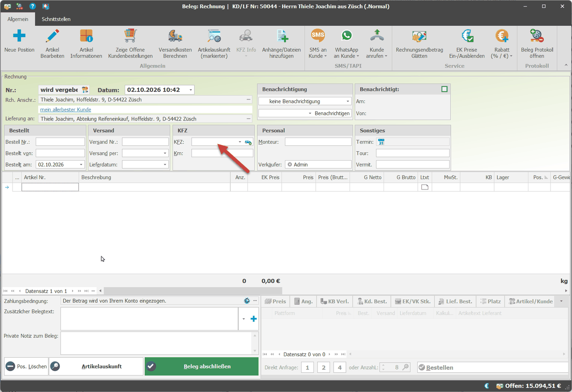The image size is (572, 392).
Task: Click the Artikel Nr. cell in the first row
Action: [50, 187]
